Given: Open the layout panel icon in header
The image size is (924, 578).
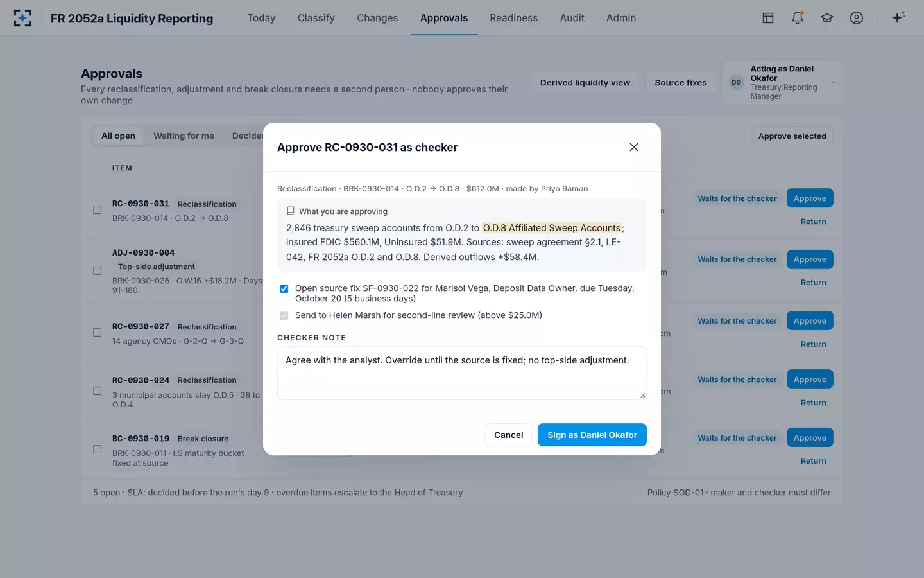Looking at the screenshot, I should pos(768,18).
